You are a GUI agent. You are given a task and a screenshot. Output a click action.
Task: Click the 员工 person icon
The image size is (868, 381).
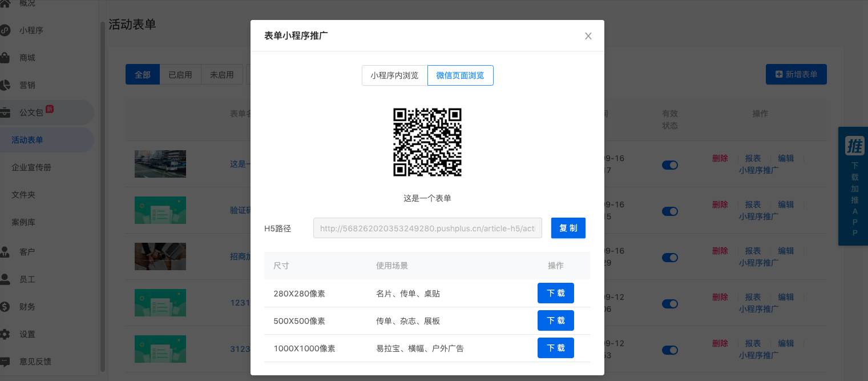[x=5, y=279]
